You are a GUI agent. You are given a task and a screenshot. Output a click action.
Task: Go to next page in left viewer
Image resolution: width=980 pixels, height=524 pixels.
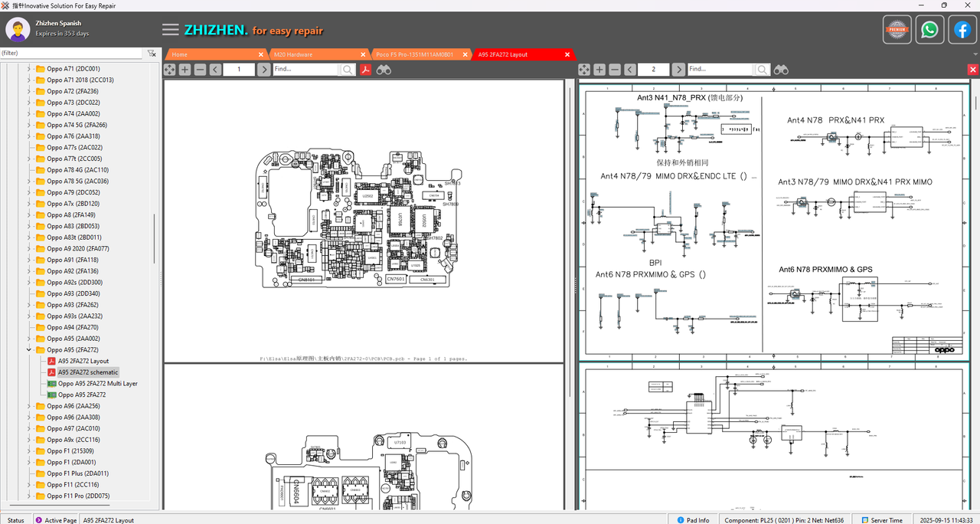click(x=263, y=70)
